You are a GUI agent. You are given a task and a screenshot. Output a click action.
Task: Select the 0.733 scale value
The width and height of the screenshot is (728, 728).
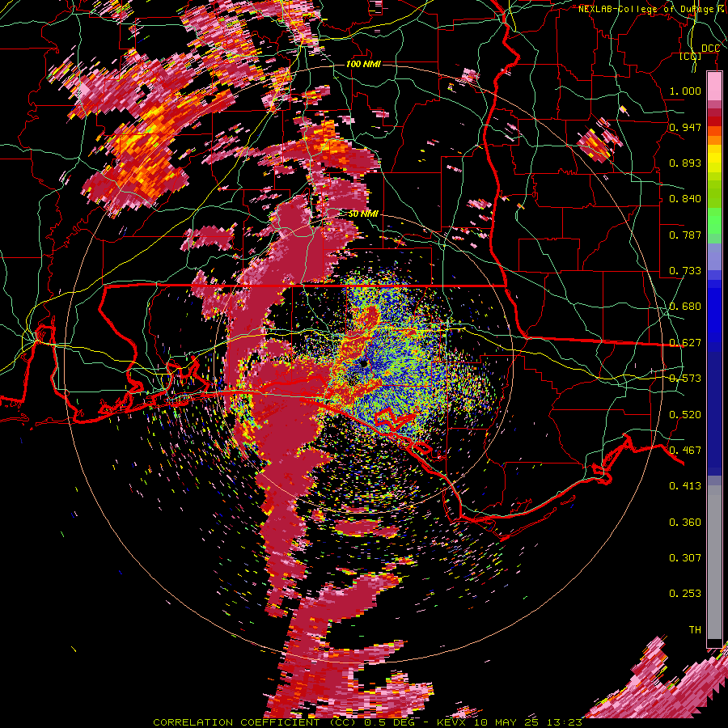tap(685, 271)
